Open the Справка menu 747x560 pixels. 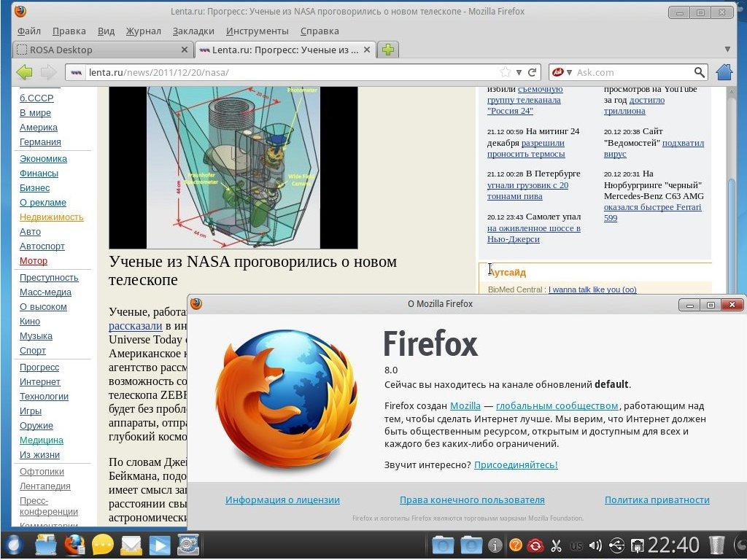[320, 31]
